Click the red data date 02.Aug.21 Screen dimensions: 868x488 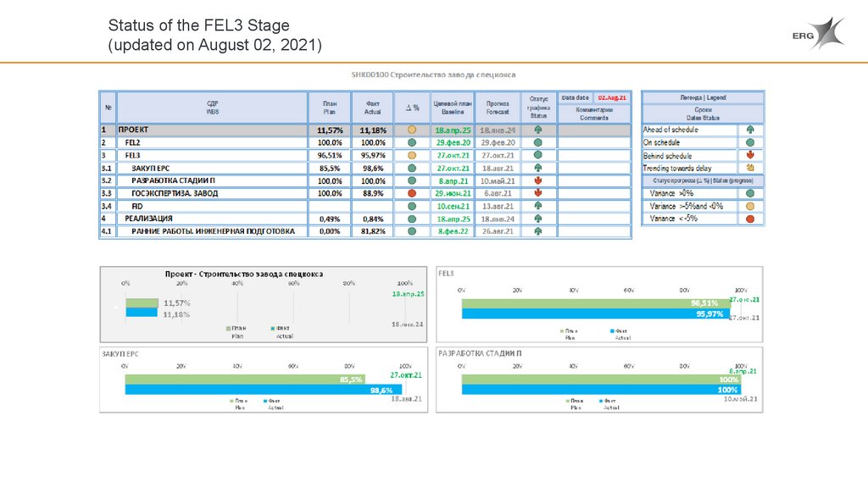pyautogui.click(x=612, y=98)
